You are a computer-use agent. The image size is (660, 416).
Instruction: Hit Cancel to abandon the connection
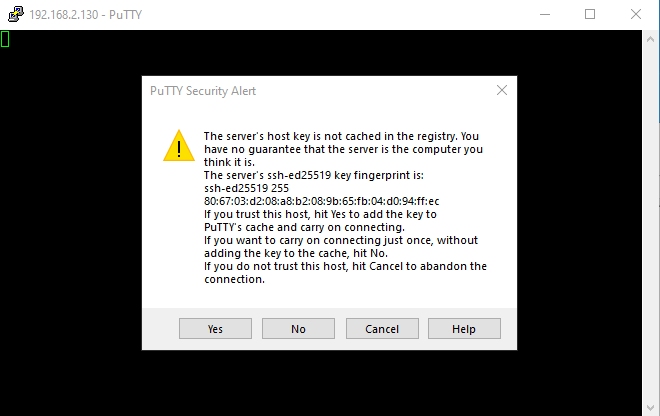(x=382, y=328)
